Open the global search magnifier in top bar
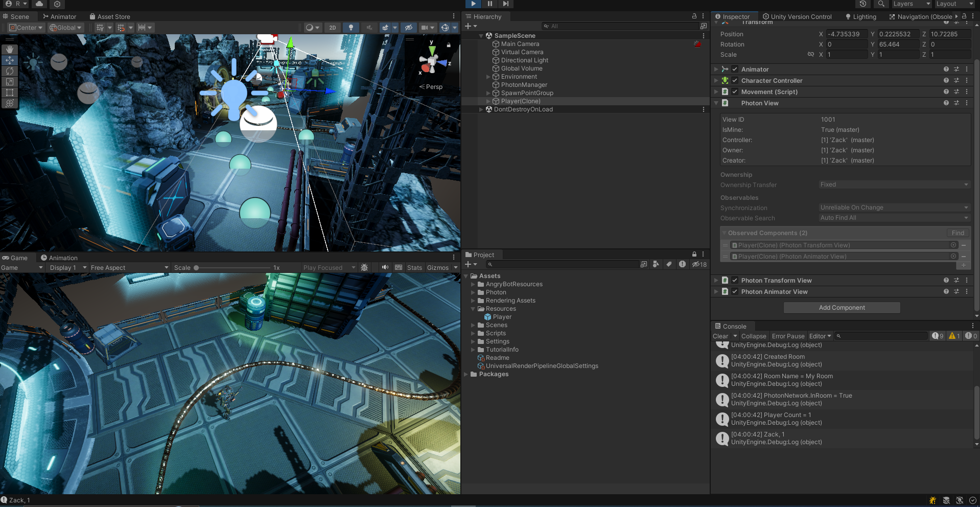 click(881, 4)
